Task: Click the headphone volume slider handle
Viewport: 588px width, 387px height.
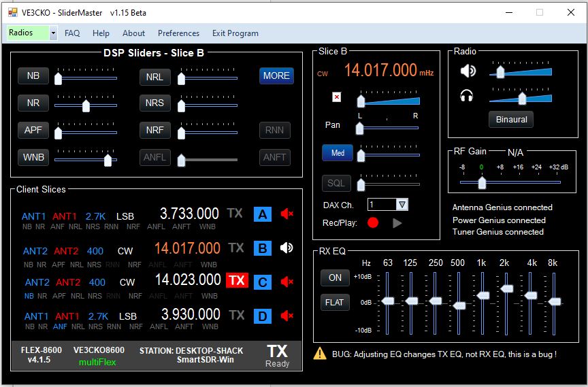Action: point(521,98)
